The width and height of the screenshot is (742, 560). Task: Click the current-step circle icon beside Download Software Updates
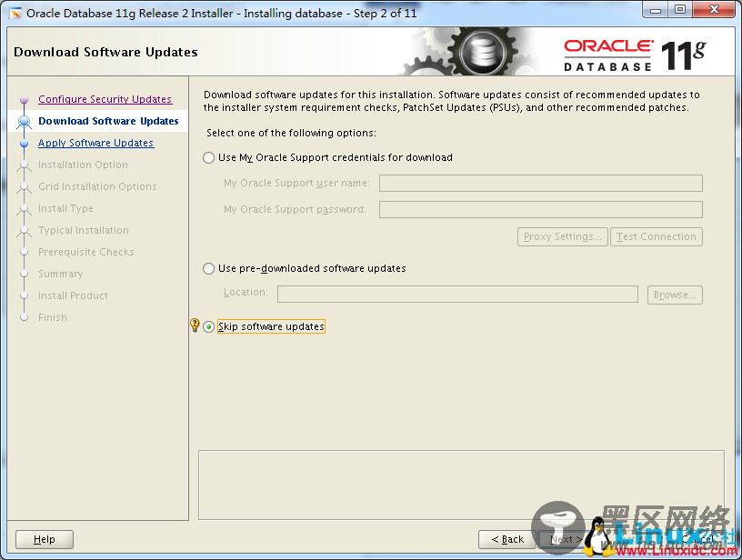(x=25, y=122)
